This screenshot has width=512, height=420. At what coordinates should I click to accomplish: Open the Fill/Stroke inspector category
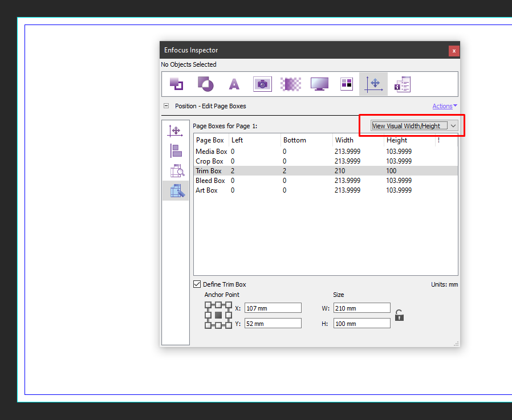point(176,84)
